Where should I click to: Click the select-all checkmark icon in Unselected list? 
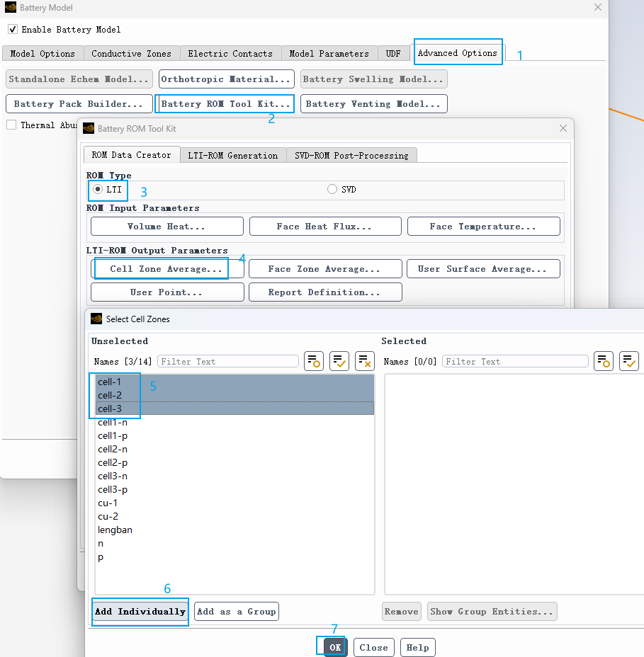(339, 361)
